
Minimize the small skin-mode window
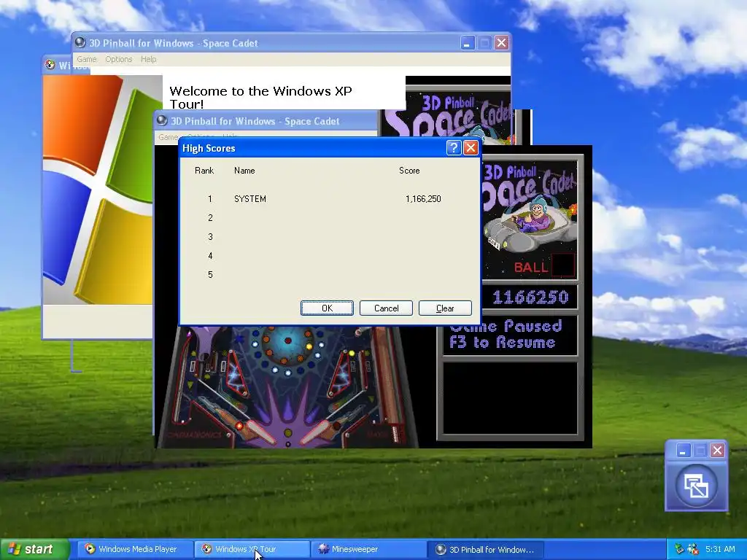[x=683, y=451]
